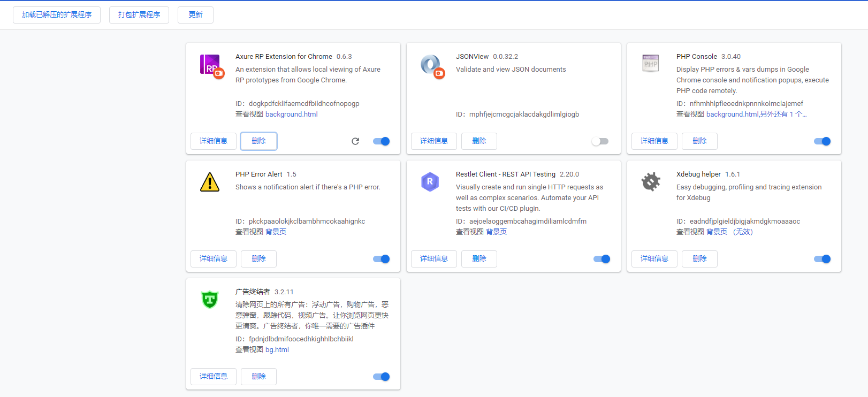Remove JSONView with 删除 button

(x=479, y=141)
